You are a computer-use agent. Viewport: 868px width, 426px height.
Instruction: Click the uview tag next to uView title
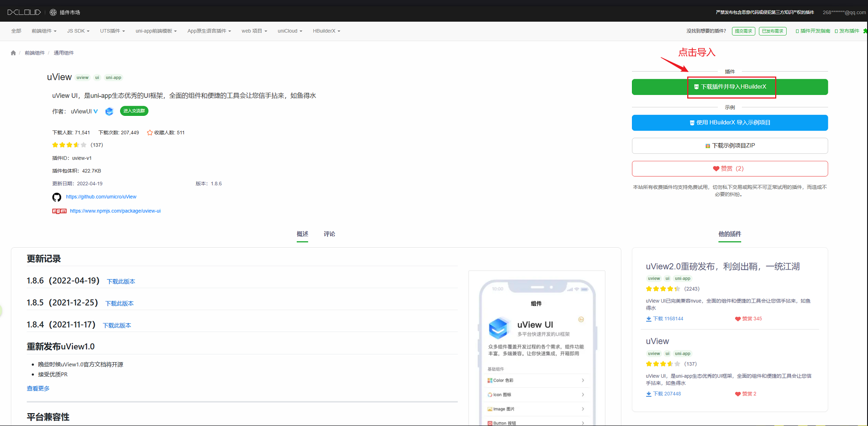(x=83, y=78)
